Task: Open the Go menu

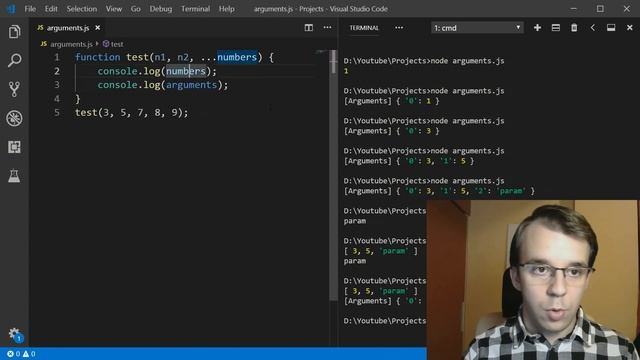Action: (136, 9)
